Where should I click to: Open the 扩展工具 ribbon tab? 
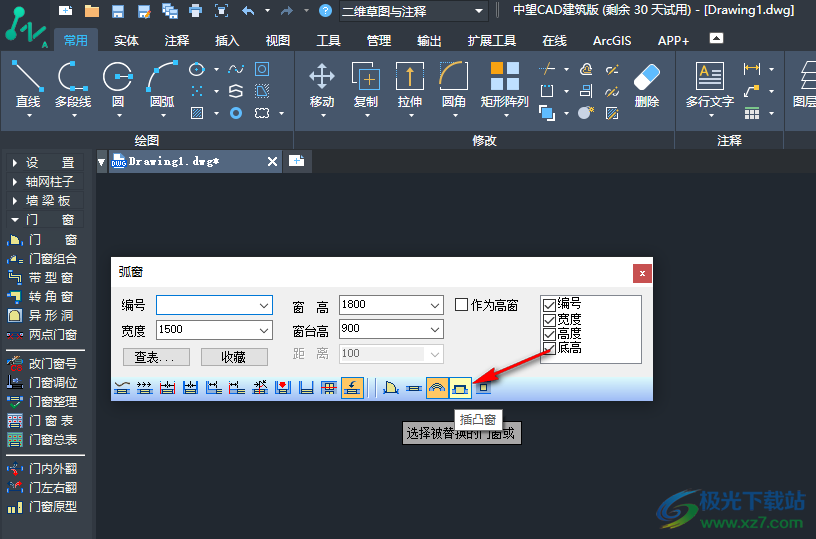point(492,41)
